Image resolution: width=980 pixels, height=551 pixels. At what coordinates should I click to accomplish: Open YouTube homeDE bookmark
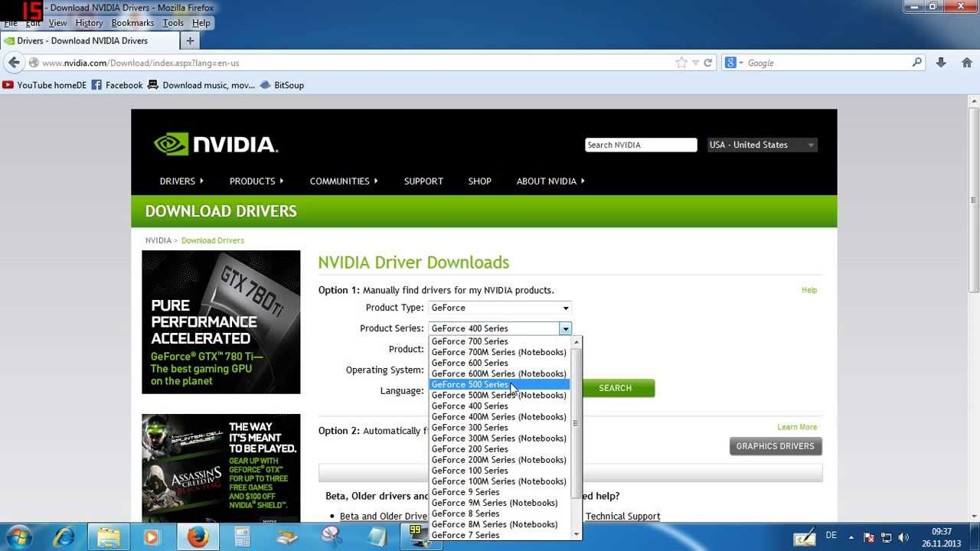click(x=44, y=85)
